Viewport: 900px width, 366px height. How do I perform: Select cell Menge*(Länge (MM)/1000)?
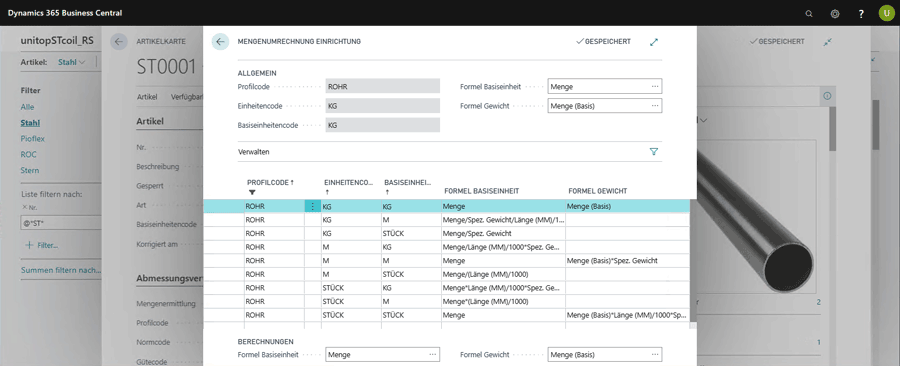click(503, 302)
